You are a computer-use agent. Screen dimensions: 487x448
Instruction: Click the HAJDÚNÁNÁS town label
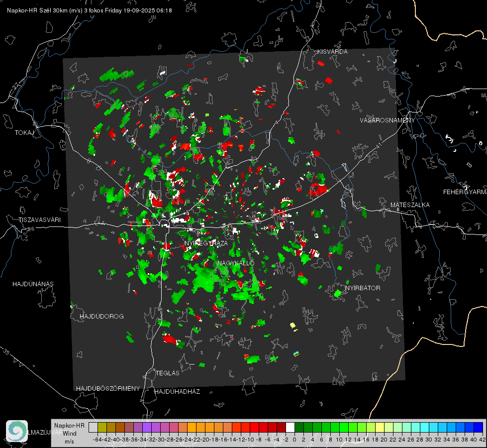33,284
